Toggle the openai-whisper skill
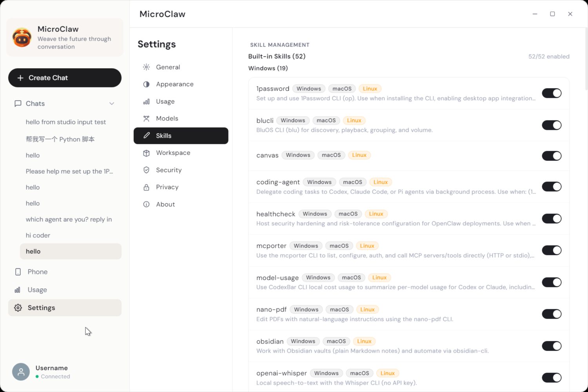This screenshot has height=392, width=588. click(552, 377)
